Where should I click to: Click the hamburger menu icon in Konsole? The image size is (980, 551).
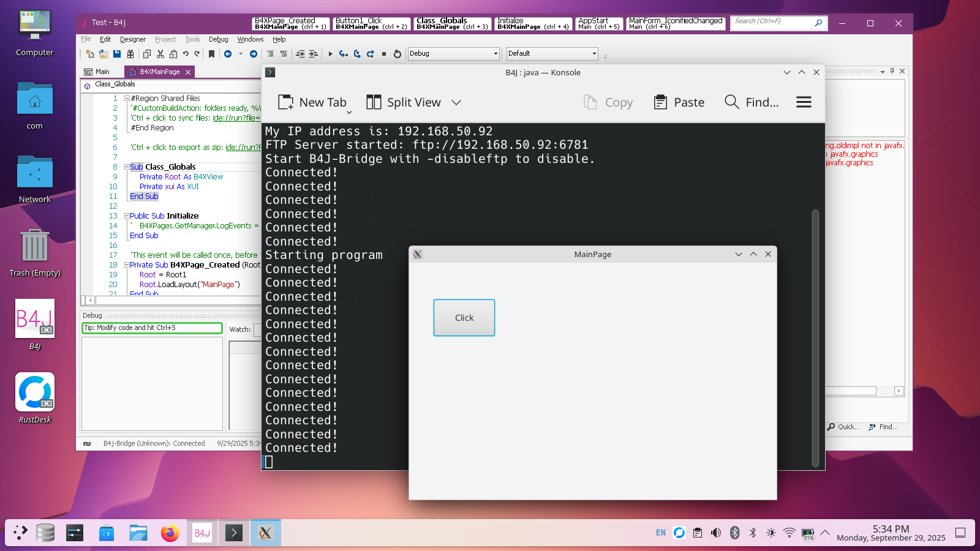[x=804, y=102]
